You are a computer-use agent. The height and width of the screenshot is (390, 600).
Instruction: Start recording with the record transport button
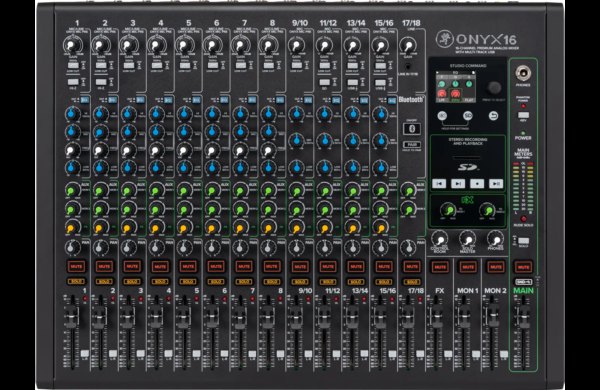click(477, 184)
